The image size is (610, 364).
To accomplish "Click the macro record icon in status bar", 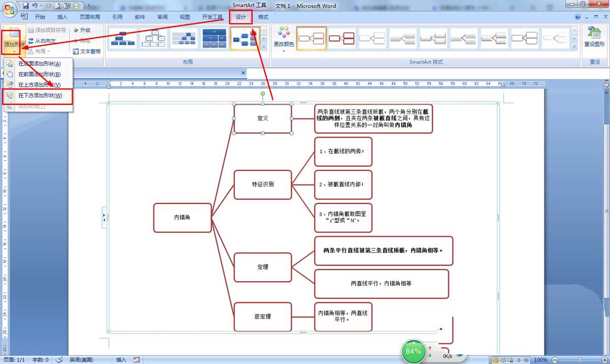I will coord(136,360).
